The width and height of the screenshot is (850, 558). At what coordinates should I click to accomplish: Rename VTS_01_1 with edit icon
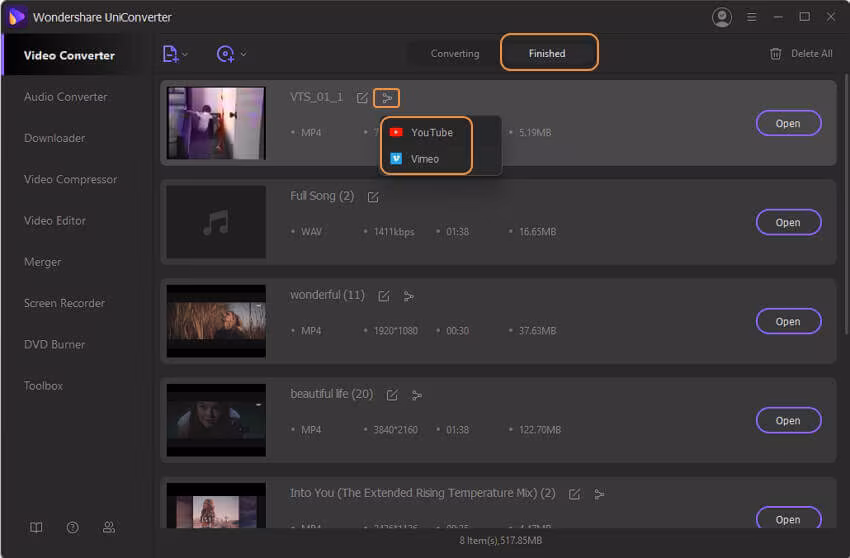pyautogui.click(x=362, y=98)
